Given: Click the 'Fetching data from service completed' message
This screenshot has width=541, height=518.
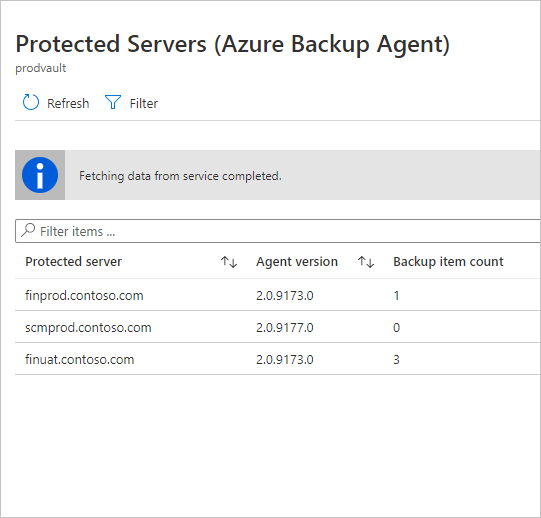Looking at the screenshot, I should 180,176.
